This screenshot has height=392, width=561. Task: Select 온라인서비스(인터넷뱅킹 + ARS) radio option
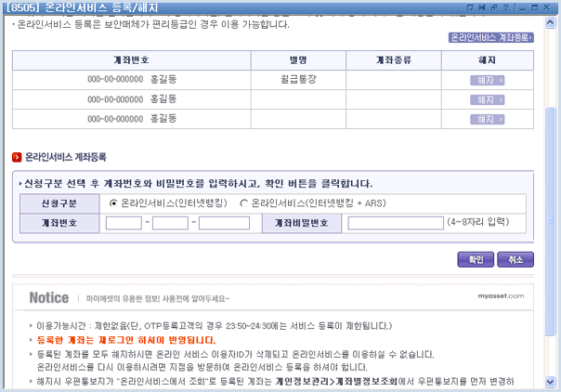pos(244,203)
